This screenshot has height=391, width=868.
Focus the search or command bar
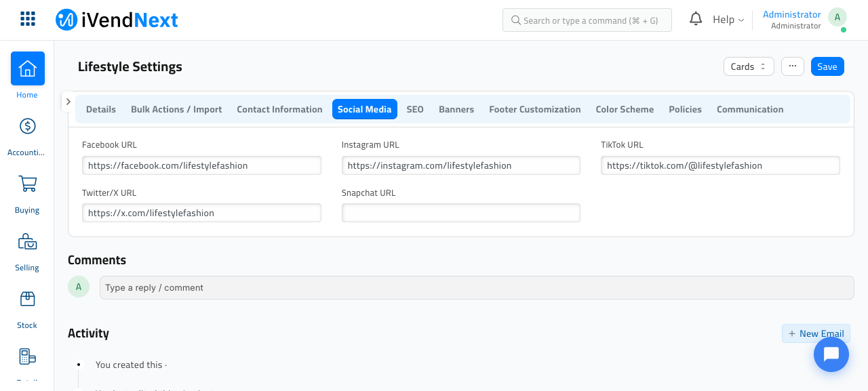click(587, 20)
